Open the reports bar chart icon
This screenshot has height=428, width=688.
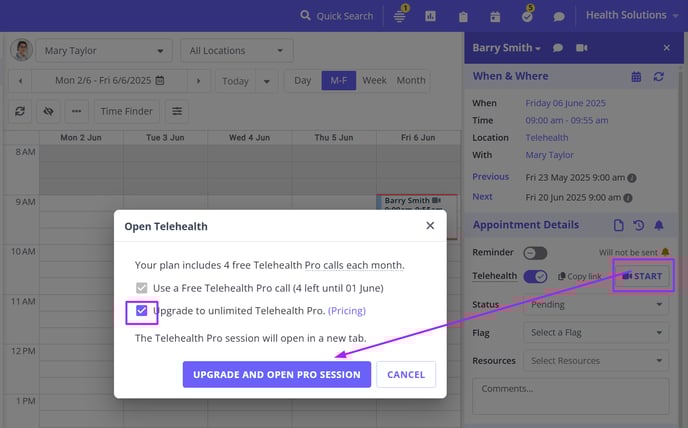coord(430,16)
